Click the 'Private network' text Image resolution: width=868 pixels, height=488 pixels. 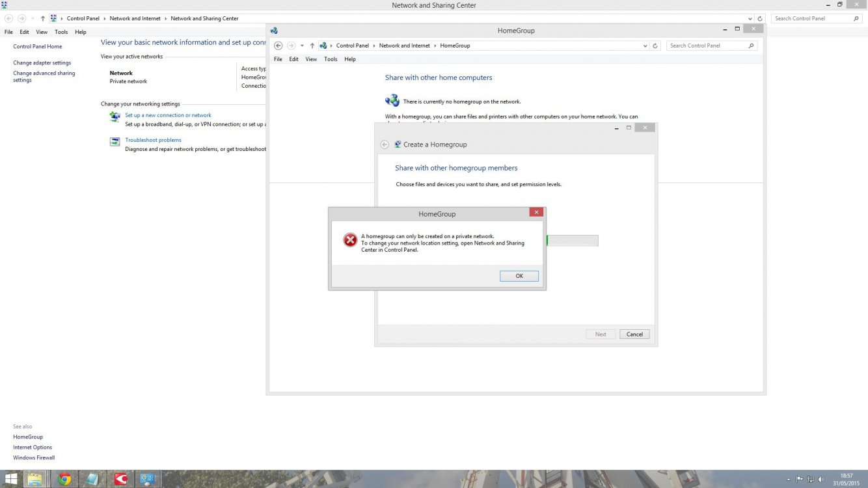pyautogui.click(x=128, y=81)
